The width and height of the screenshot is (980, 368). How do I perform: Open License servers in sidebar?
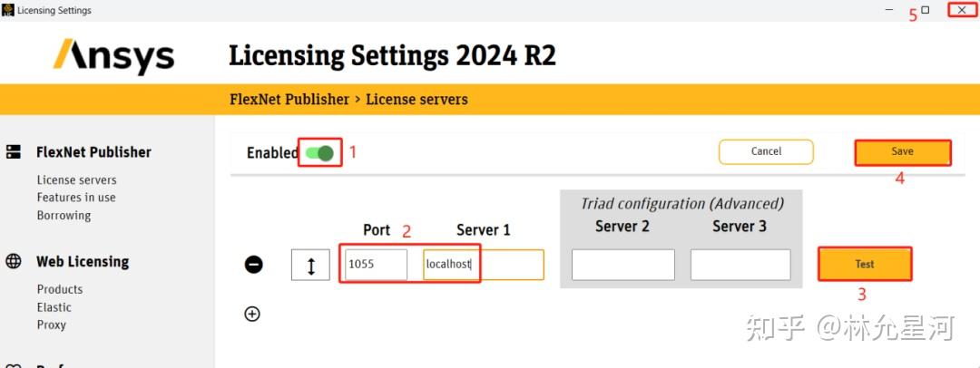pyautogui.click(x=76, y=179)
